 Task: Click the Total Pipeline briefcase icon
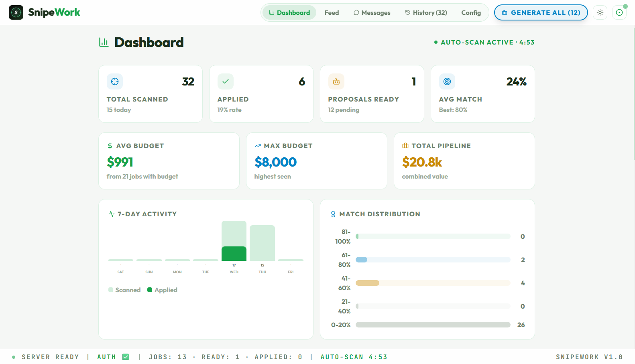405,146
